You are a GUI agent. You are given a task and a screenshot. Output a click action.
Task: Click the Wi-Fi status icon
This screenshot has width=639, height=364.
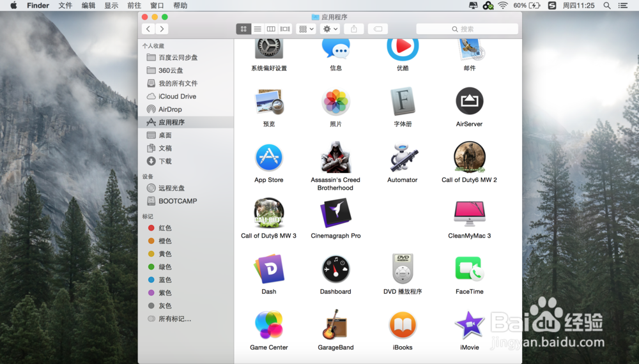[x=503, y=5]
